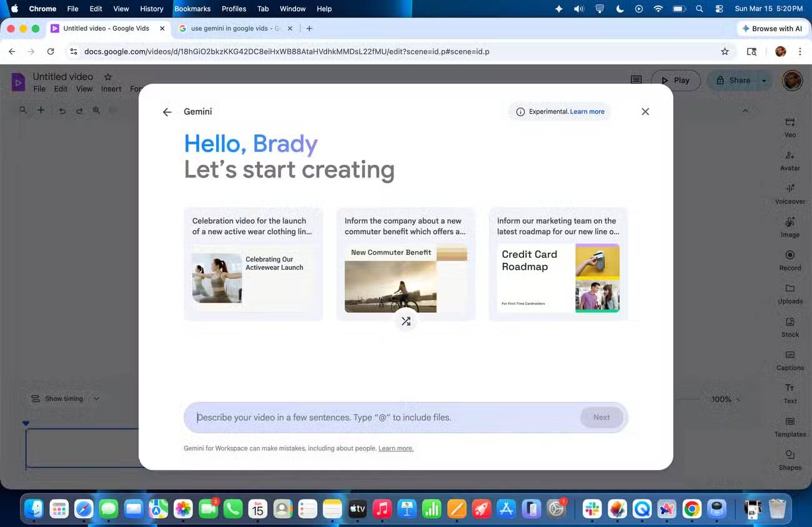Open the Captions tool
This screenshot has width=812, height=527.
click(790, 360)
